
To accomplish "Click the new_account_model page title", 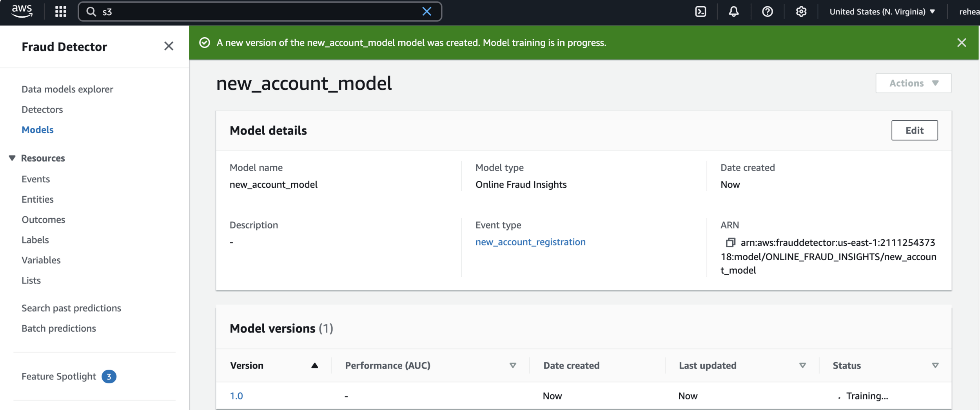I will coord(304,83).
